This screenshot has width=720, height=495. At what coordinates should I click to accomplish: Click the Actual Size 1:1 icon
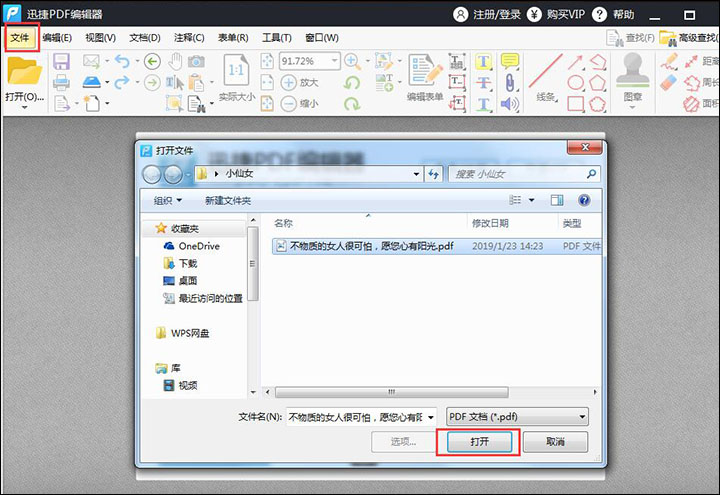[x=236, y=70]
